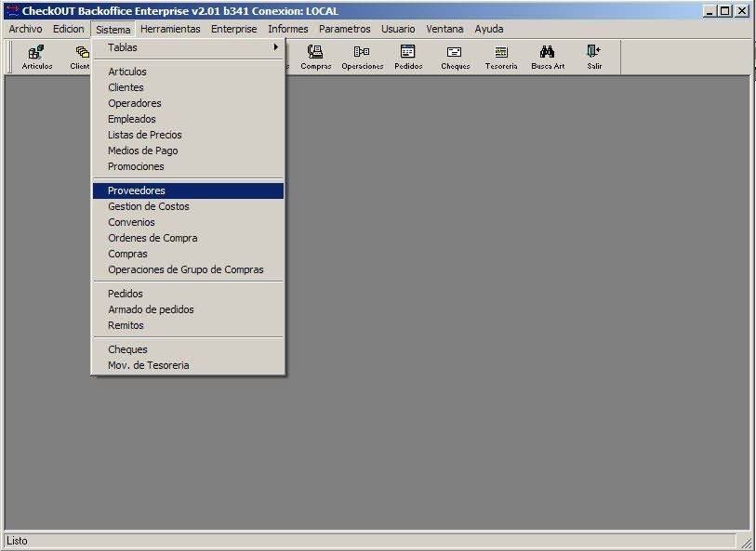Open the Informes menu
Image resolution: width=756 pixels, height=551 pixels.
(288, 29)
